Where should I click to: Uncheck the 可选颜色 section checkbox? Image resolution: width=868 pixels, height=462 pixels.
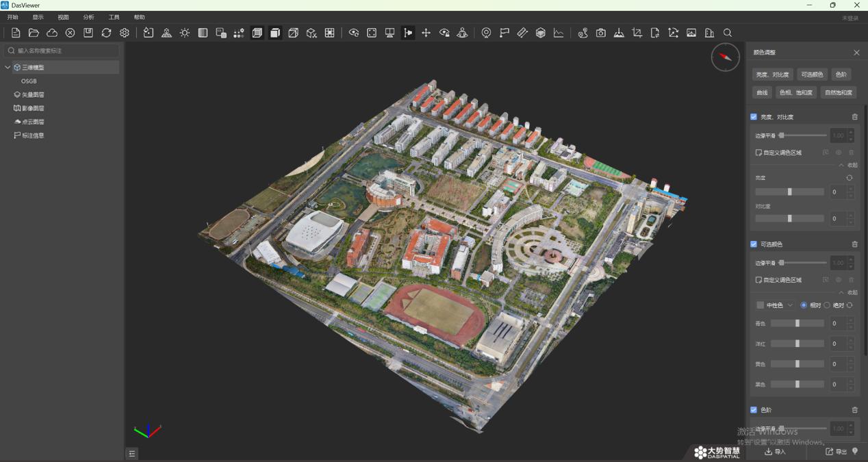coord(754,244)
